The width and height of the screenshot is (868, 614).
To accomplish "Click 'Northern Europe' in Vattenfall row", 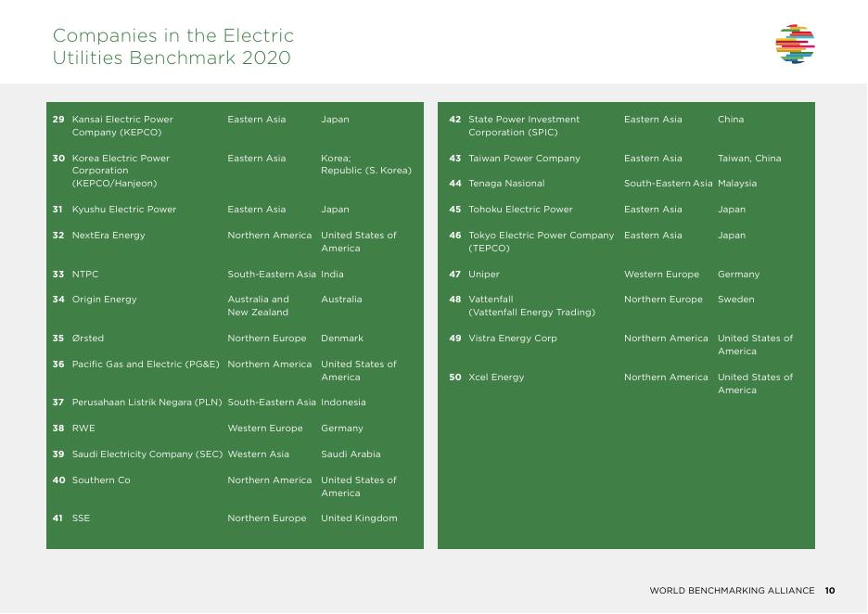I will [x=663, y=300].
